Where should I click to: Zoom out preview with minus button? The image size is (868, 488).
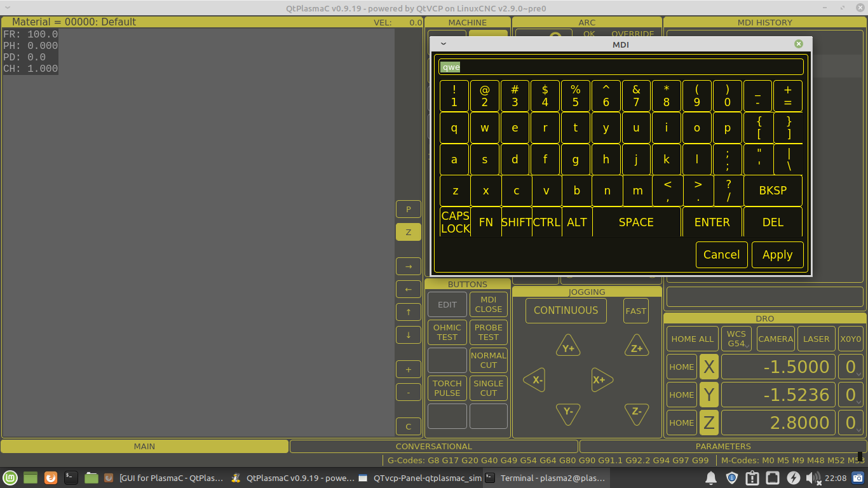coord(409,392)
